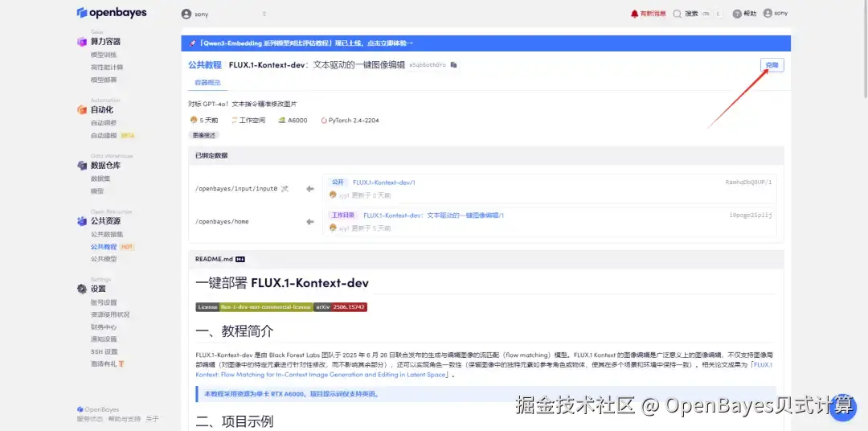Open 公共数据集 in the sidebar
This screenshot has width=868, height=431.
[x=107, y=234]
